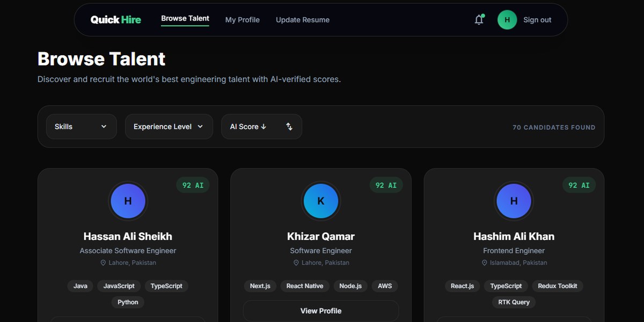This screenshot has width=644, height=322.
Task: Click the JavaScript skill tag
Action: (119, 286)
